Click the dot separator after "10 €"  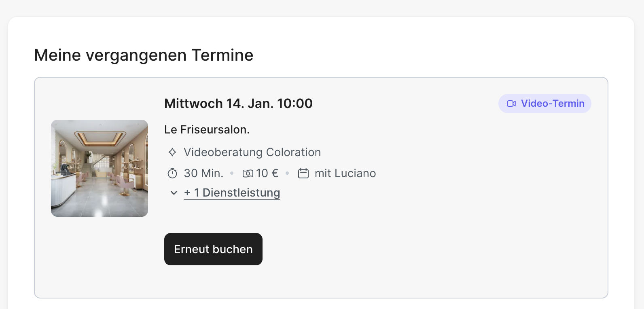tap(287, 174)
